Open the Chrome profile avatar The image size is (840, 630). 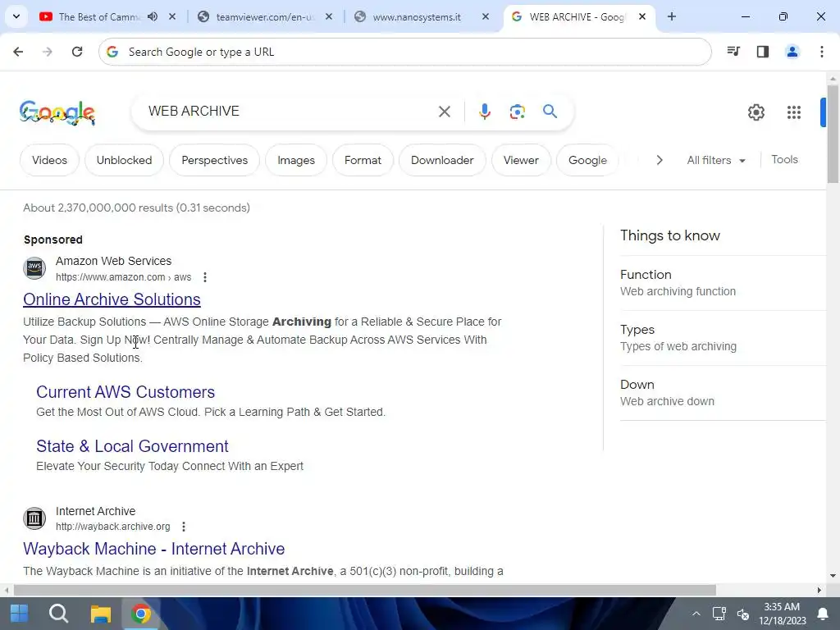point(792,52)
